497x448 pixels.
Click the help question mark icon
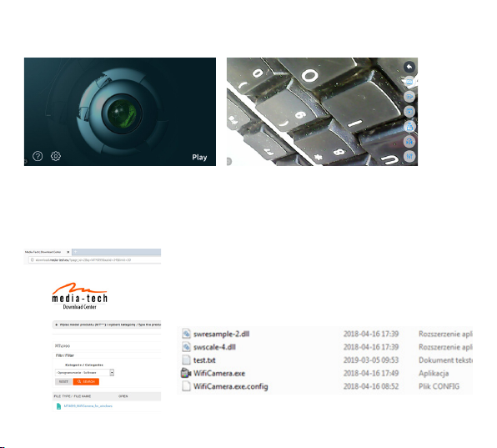pos(38,156)
